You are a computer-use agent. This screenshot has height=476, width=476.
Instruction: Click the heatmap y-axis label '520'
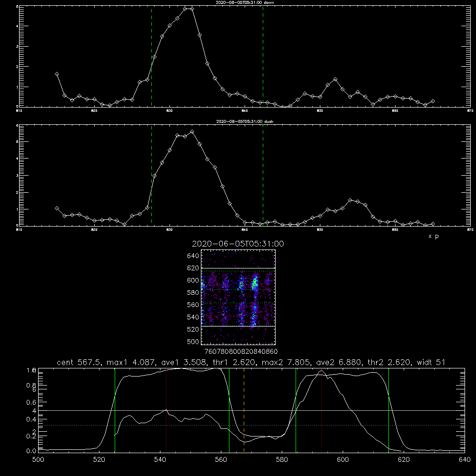(x=193, y=329)
